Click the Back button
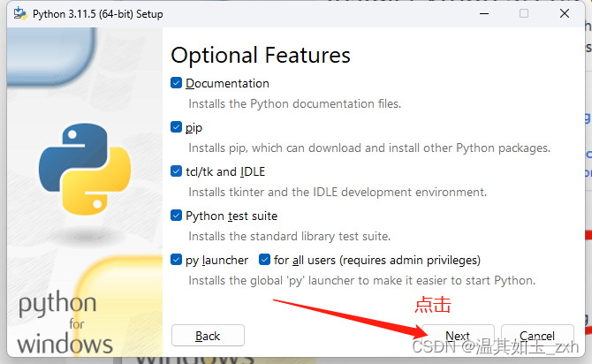 pyautogui.click(x=208, y=336)
